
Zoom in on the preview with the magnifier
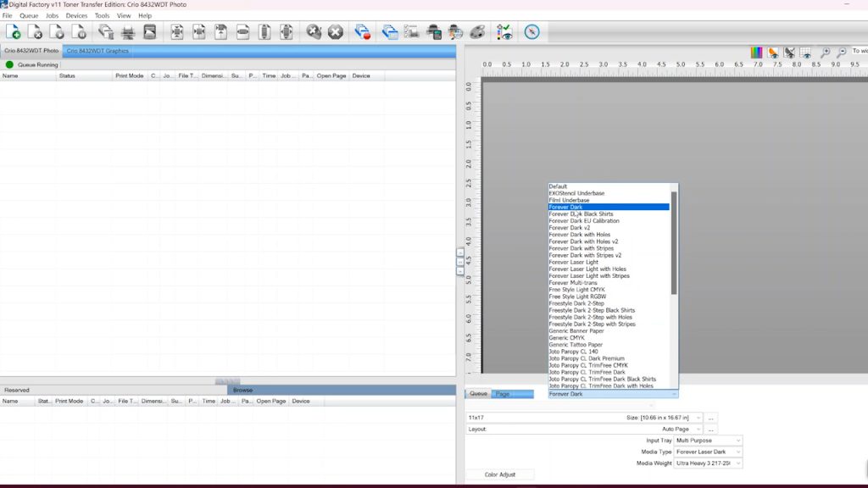[826, 53]
